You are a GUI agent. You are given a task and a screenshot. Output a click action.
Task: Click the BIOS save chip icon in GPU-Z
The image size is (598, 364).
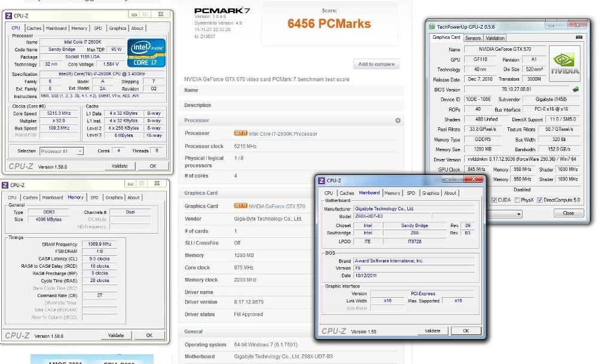[575, 89]
